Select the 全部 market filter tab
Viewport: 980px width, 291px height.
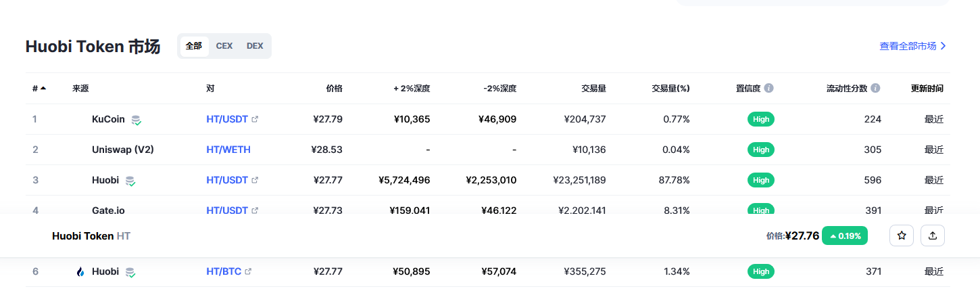(194, 46)
